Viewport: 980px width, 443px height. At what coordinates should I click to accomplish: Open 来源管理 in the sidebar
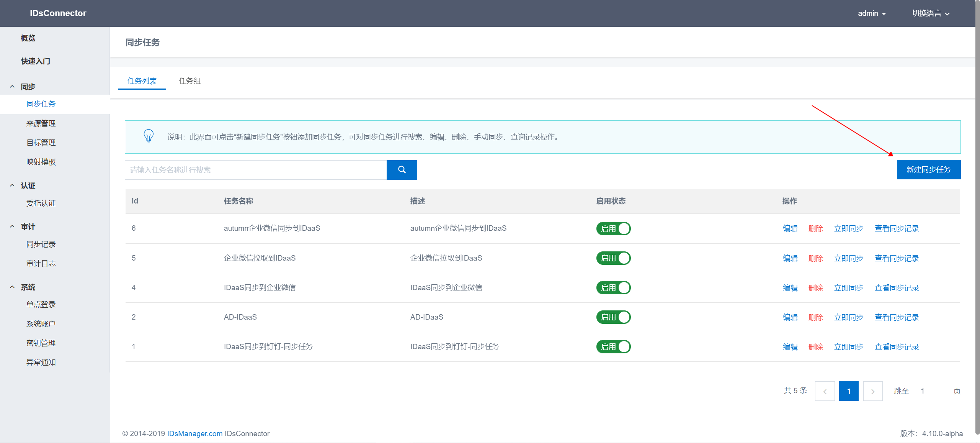(41, 123)
